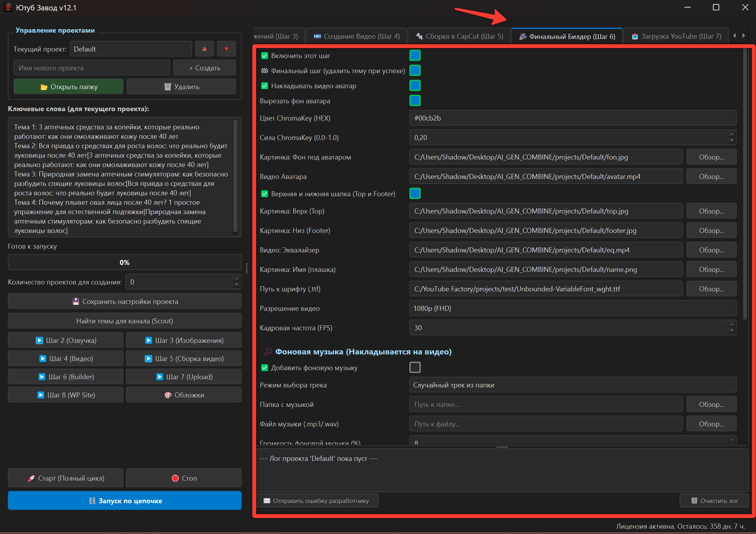Image resolution: width=756 pixels, height=534 pixels.
Task: Click Цвет ChromaKey (HEX) #00cb2b field
Action: (572, 118)
